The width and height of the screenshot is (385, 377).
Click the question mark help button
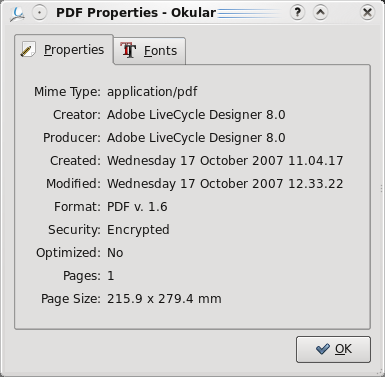coord(297,13)
